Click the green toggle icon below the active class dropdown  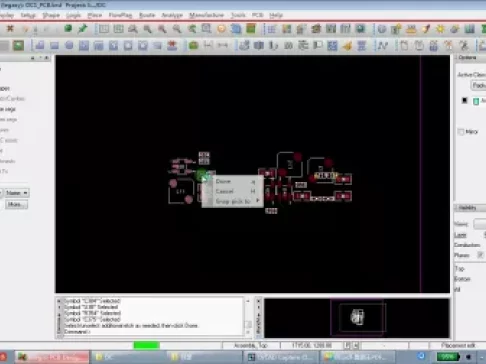pyautogui.click(x=476, y=101)
